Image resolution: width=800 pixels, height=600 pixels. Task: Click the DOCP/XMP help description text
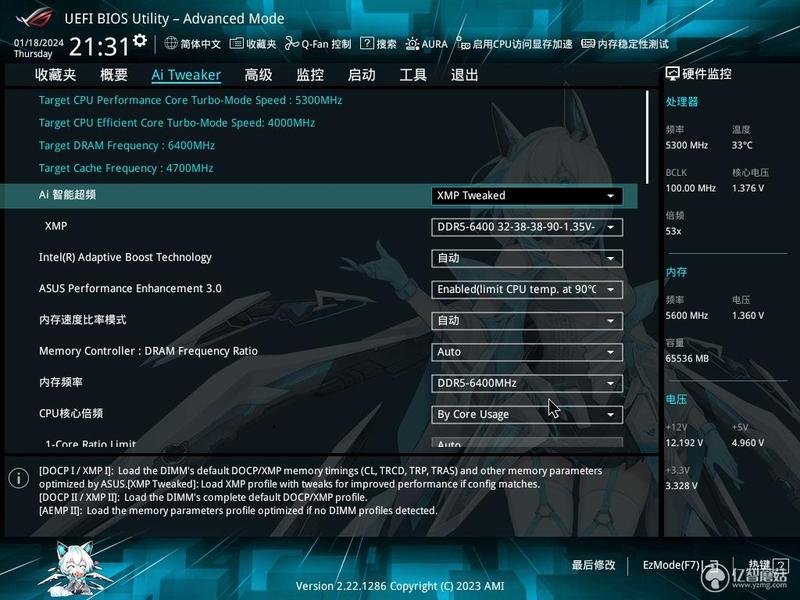pos(320,490)
